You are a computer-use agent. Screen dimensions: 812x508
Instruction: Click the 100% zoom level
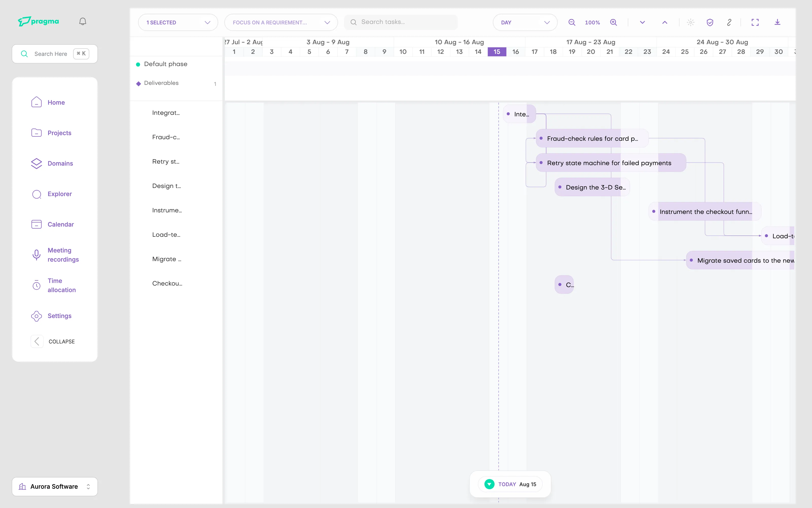pos(592,23)
